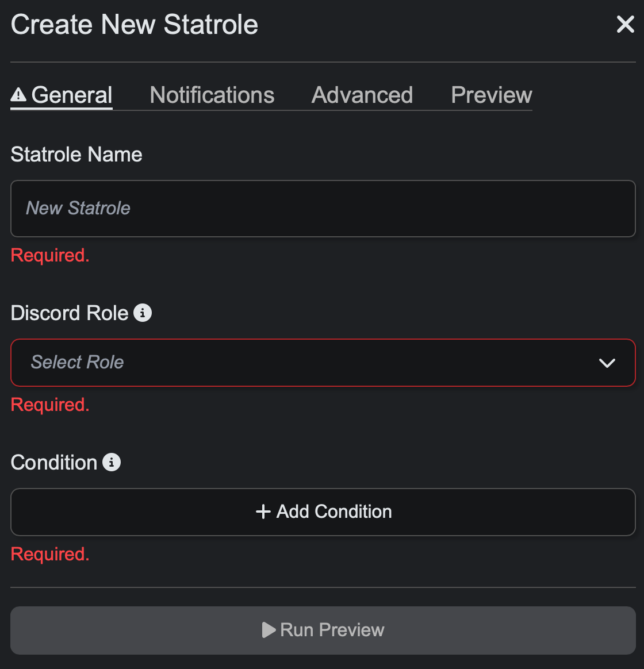Screen dimensions: 644x669
Task: Click the Statrole Name field label
Action: [76, 155]
